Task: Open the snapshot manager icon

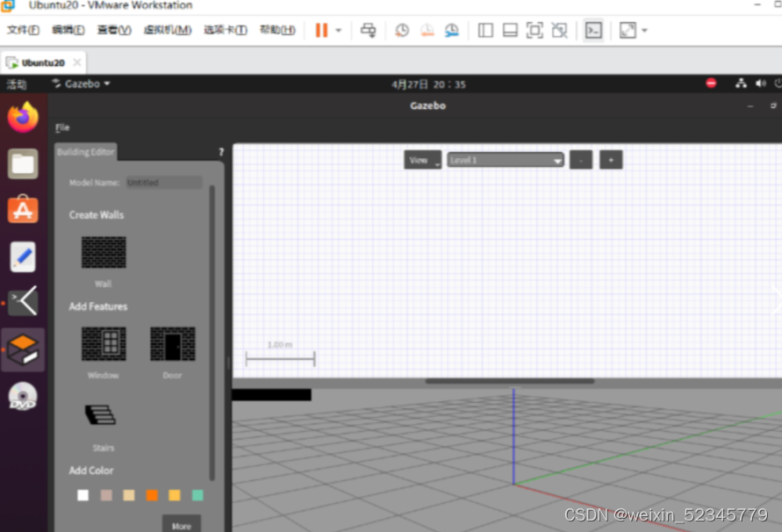Action: tap(452, 31)
